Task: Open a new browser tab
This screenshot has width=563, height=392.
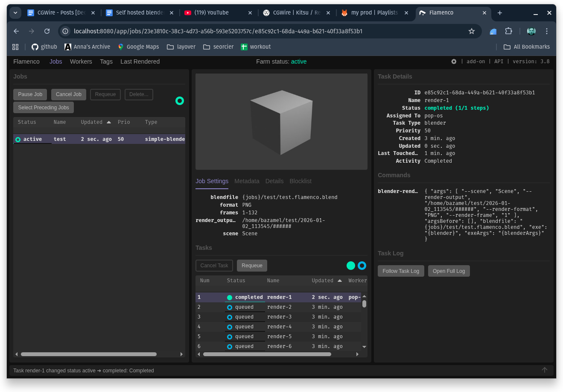Action: [500, 13]
